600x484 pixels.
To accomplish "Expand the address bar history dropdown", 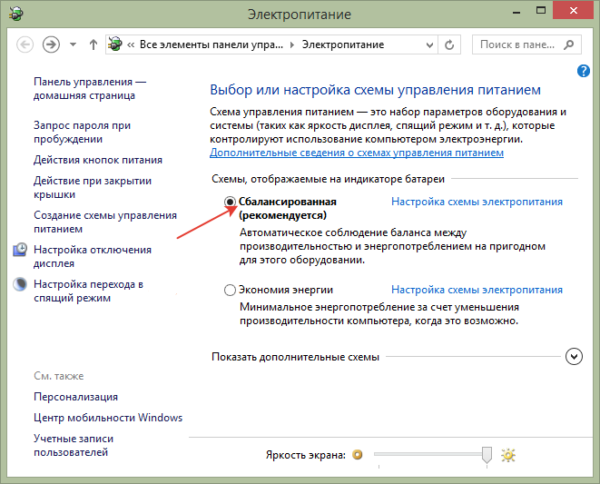I will tap(429, 45).
